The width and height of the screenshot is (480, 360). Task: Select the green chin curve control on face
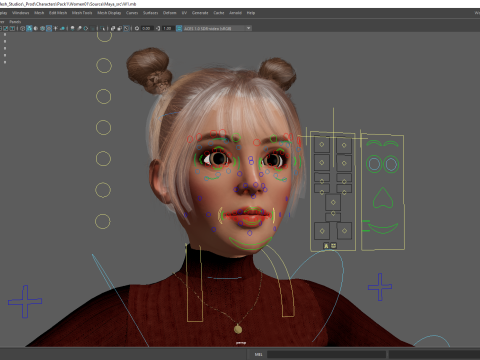(x=250, y=243)
